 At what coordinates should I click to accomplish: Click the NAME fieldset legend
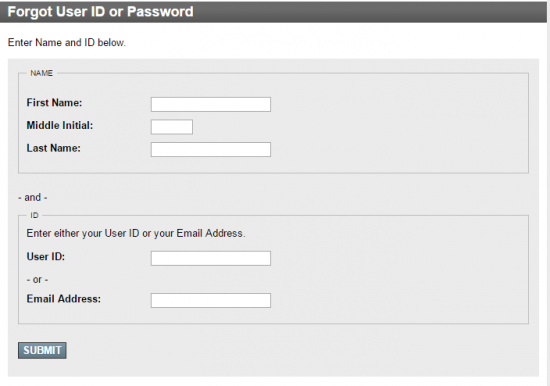[x=41, y=73]
